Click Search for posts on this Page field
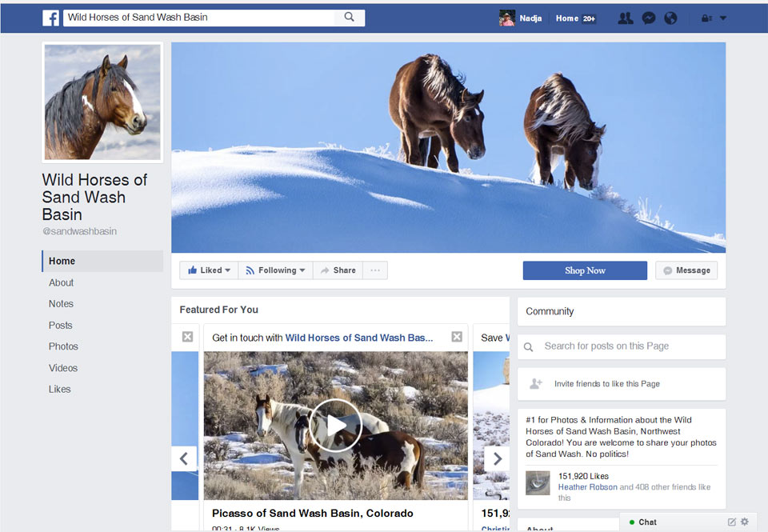This screenshot has width=768, height=532. (622, 346)
